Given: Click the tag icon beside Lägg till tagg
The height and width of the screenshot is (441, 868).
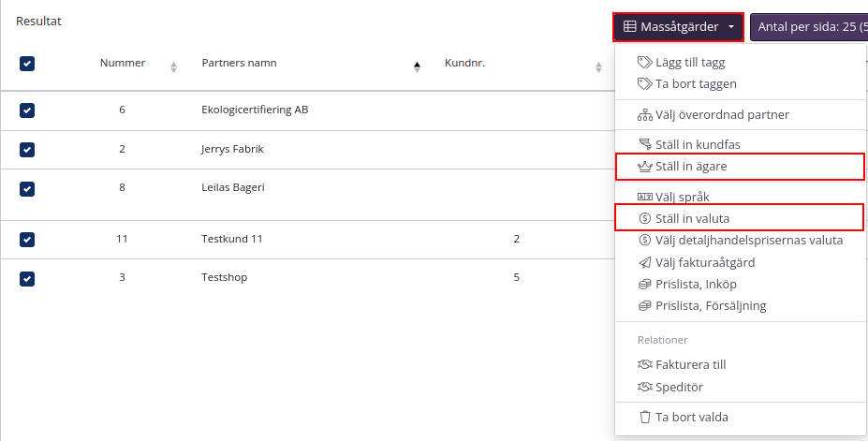Looking at the screenshot, I should (x=644, y=63).
